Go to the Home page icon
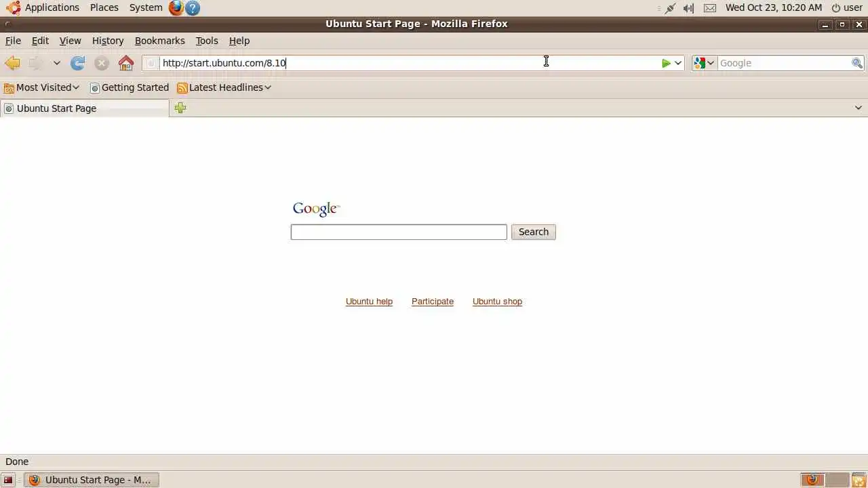This screenshot has width=868, height=488. click(126, 63)
